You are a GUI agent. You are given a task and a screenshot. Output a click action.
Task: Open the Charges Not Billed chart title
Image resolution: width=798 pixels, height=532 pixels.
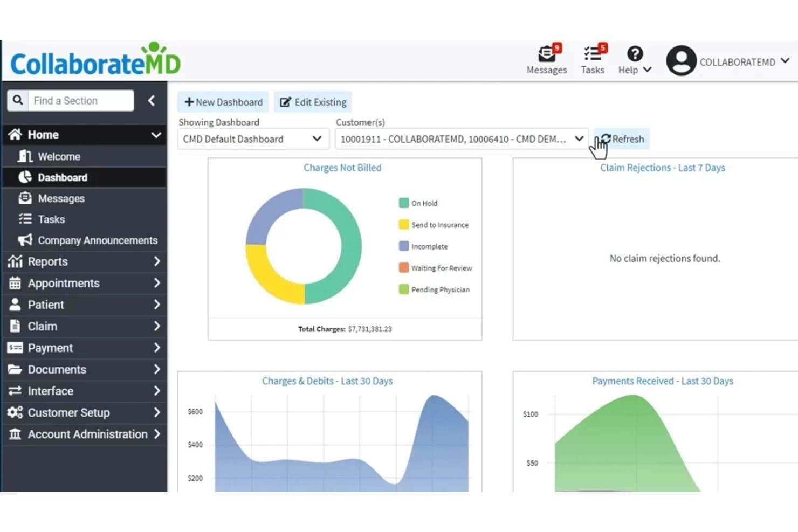point(342,168)
